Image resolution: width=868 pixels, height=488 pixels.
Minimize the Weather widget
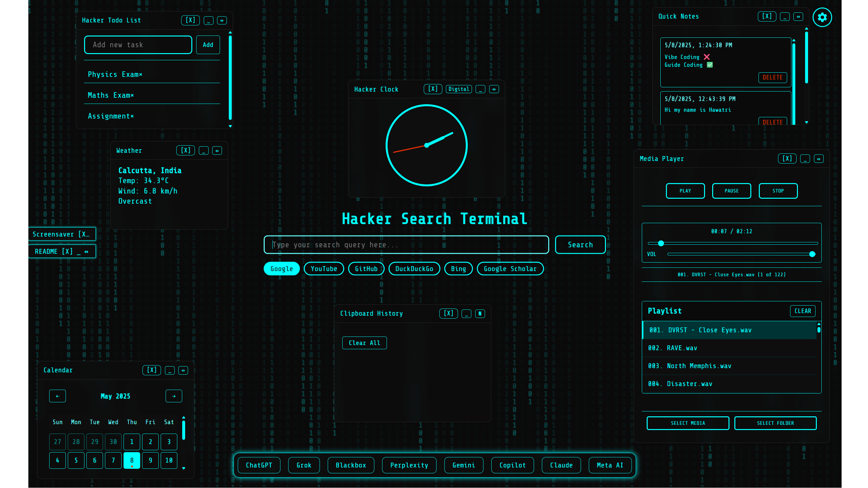click(x=203, y=151)
